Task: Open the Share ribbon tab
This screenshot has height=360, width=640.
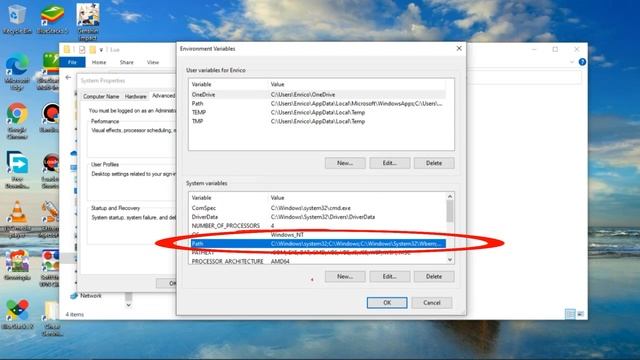Action: pyautogui.click(x=127, y=62)
